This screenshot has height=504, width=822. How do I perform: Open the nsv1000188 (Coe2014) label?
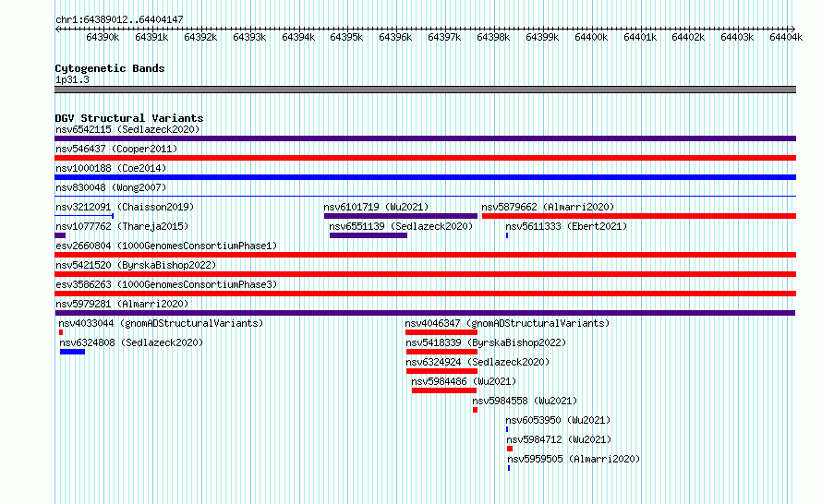(x=111, y=168)
